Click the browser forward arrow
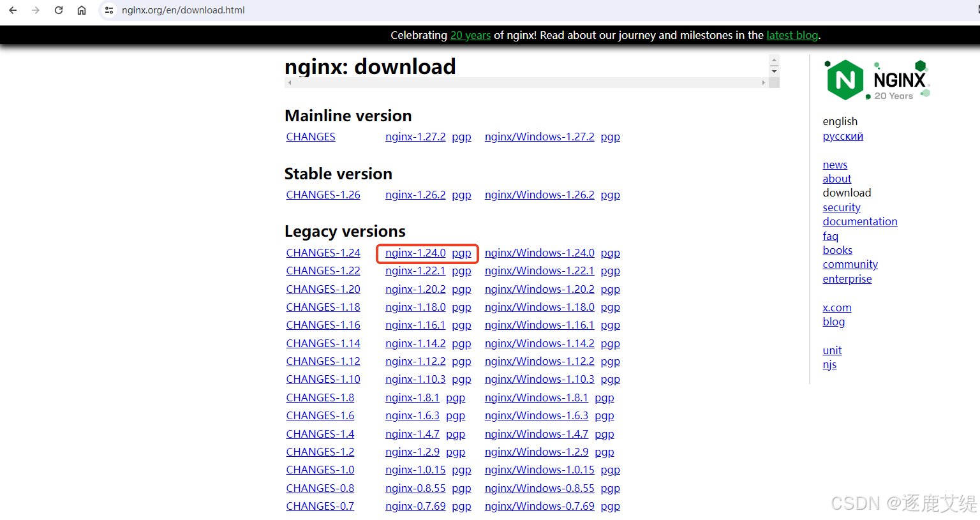Image resolution: width=980 pixels, height=520 pixels. [x=36, y=10]
